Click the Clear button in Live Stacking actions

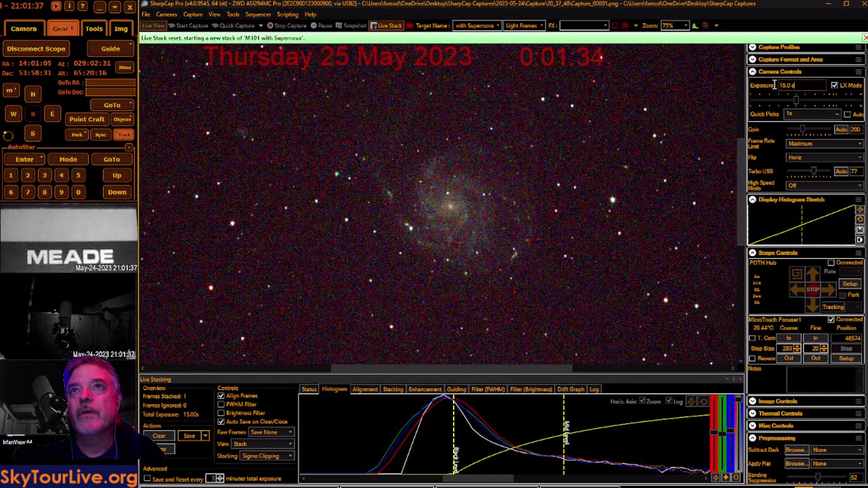pos(159,436)
